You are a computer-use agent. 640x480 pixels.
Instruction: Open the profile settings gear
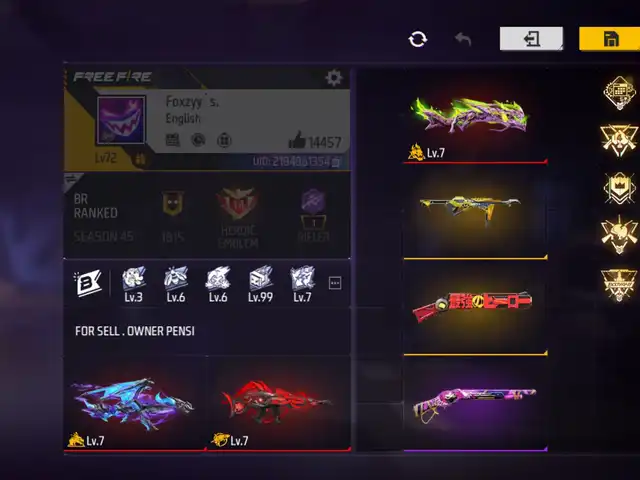pos(333,78)
